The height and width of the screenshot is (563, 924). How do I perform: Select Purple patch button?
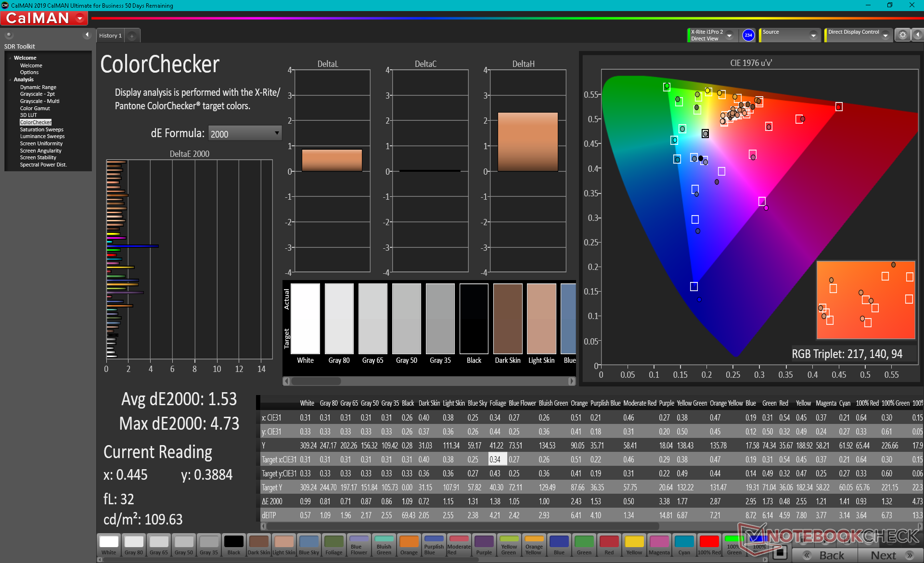(x=484, y=545)
